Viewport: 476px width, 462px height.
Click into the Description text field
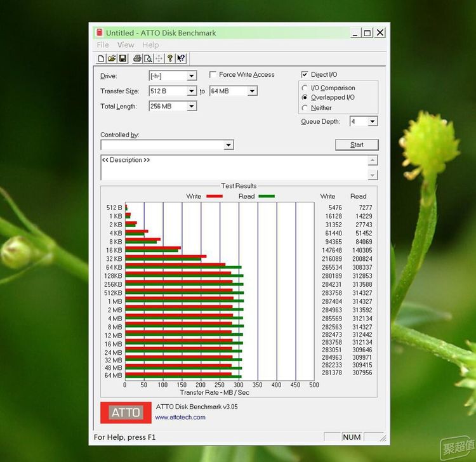click(x=234, y=168)
